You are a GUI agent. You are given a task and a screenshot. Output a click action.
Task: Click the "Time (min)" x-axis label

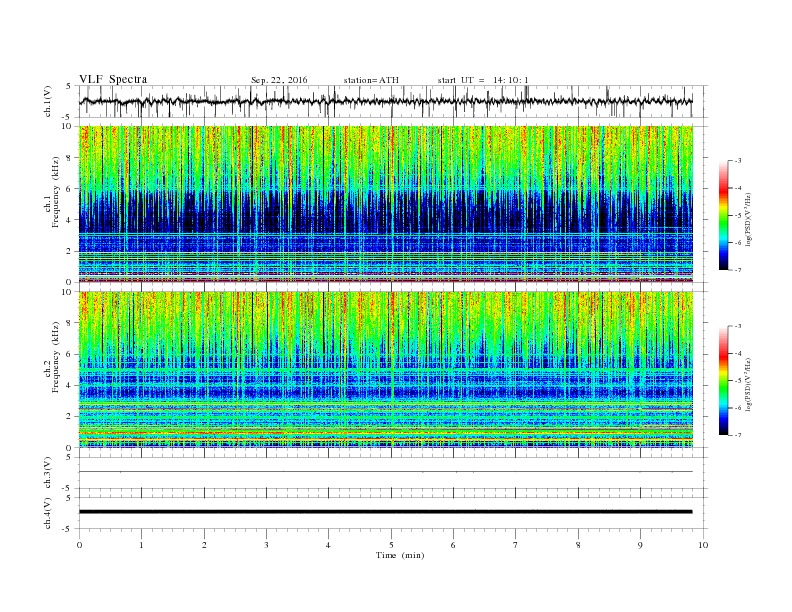(400, 555)
